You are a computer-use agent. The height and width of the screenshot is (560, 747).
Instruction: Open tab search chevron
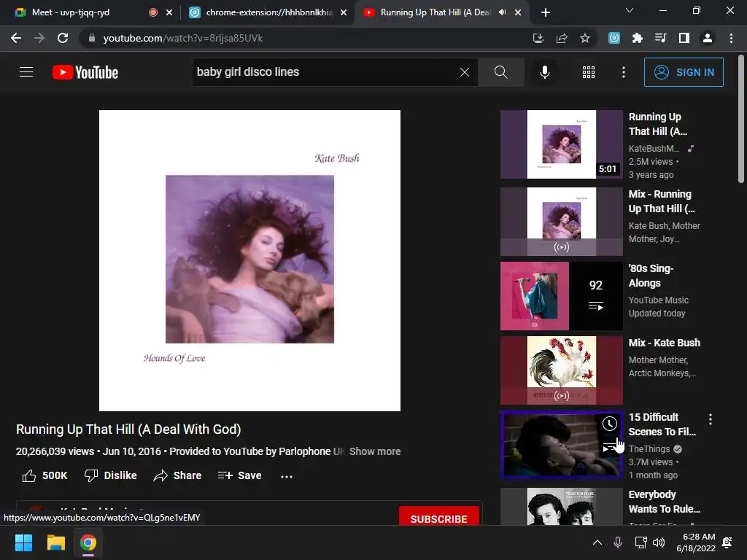point(630,10)
